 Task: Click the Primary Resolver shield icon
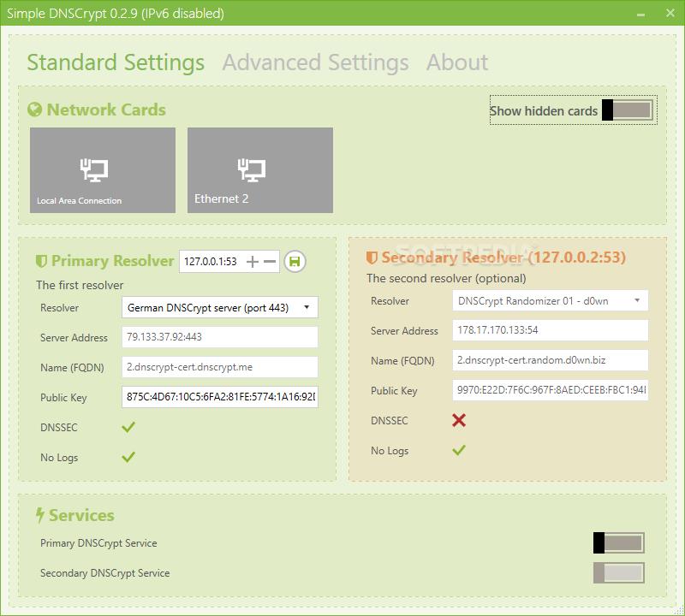[41, 262]
